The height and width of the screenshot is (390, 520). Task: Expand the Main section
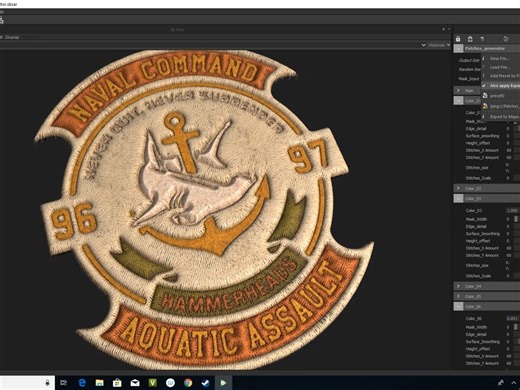pyautogui.click(x=458, y=90)
